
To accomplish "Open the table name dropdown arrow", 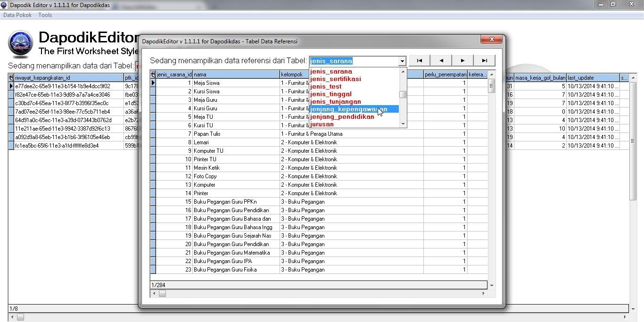I will point(402,61).
